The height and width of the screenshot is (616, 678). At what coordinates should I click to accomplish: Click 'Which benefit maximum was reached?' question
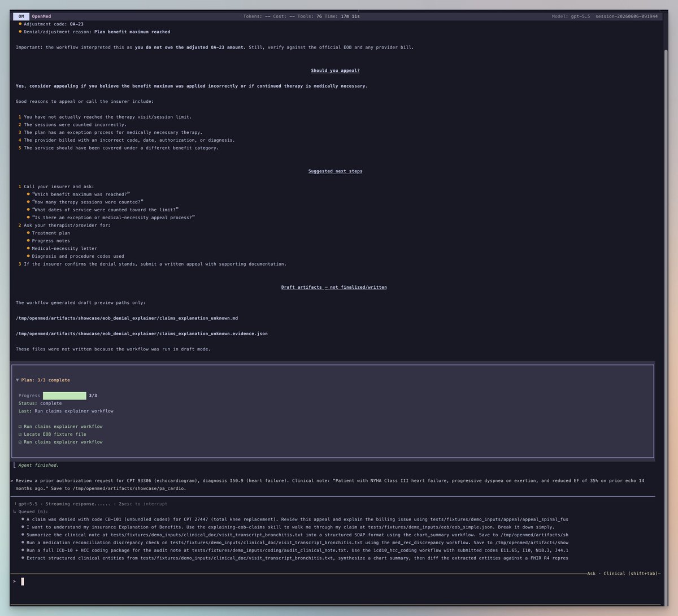81,194
